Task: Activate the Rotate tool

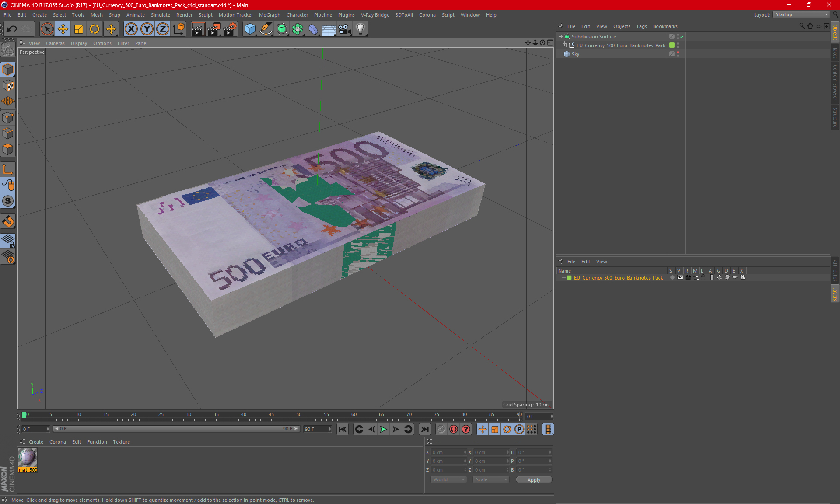Action: pos(94,29)
